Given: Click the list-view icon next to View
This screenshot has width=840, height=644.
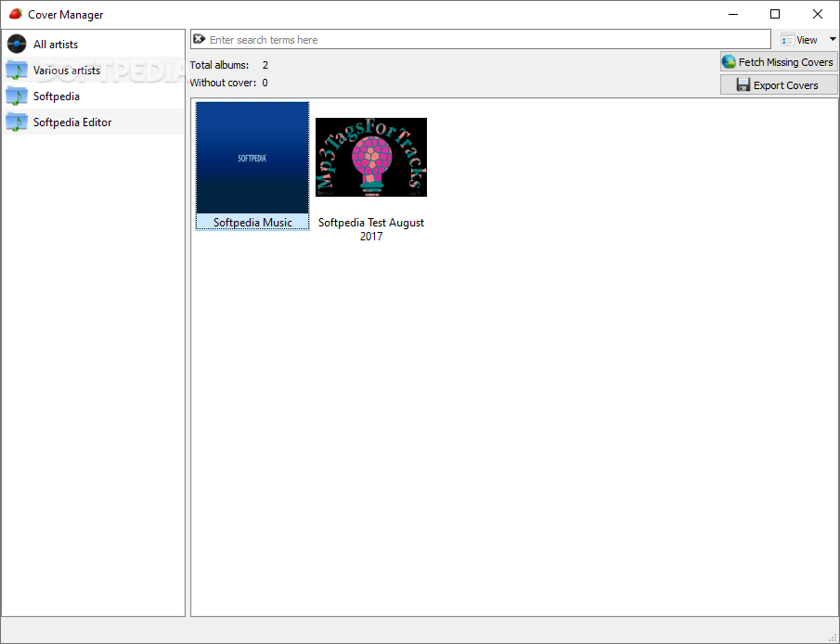Looking at the screenshot, I should [786, 39].
